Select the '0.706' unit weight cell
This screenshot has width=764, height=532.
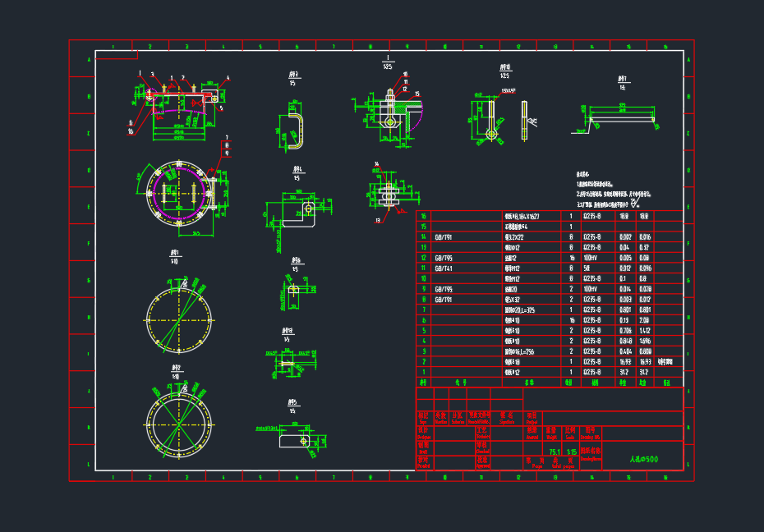[x=625, y=331]
